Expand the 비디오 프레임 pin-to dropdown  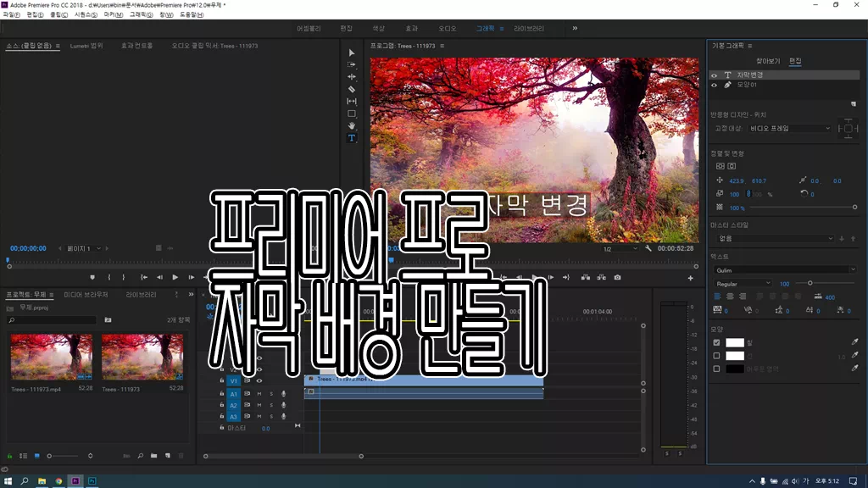[790, 129]
